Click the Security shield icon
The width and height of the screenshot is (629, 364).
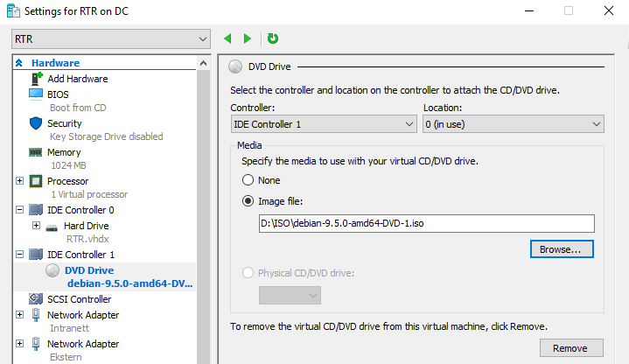pyautogui.click(x=36, y=123)
